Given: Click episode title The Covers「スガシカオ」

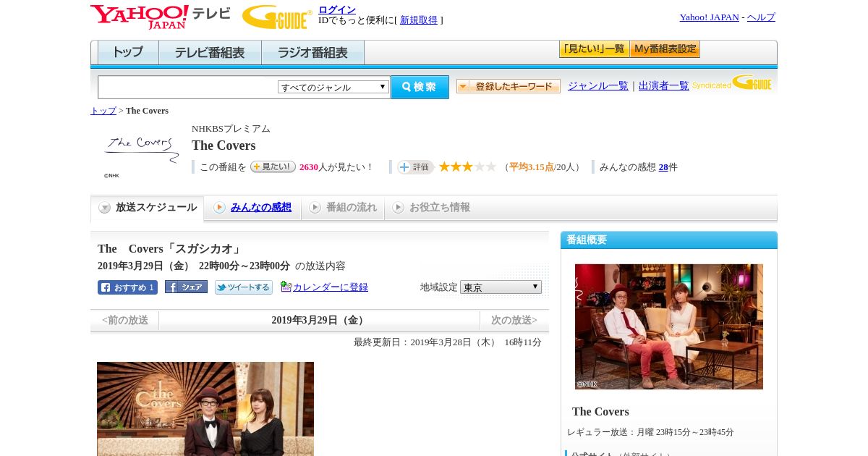Looking at the screenshot, I should click(x=170, y=249).
